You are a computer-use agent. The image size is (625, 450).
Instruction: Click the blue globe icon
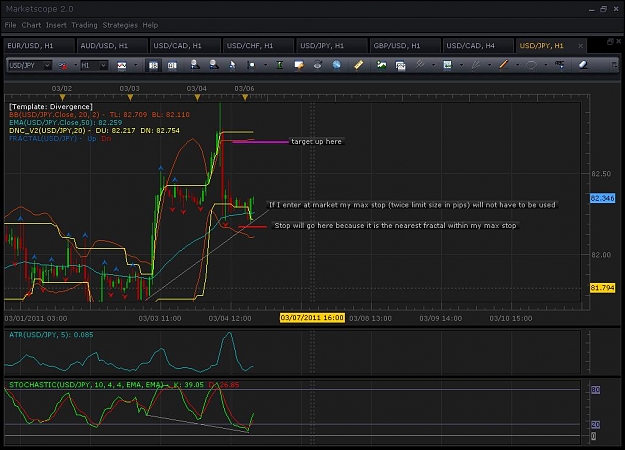[337, 65]
